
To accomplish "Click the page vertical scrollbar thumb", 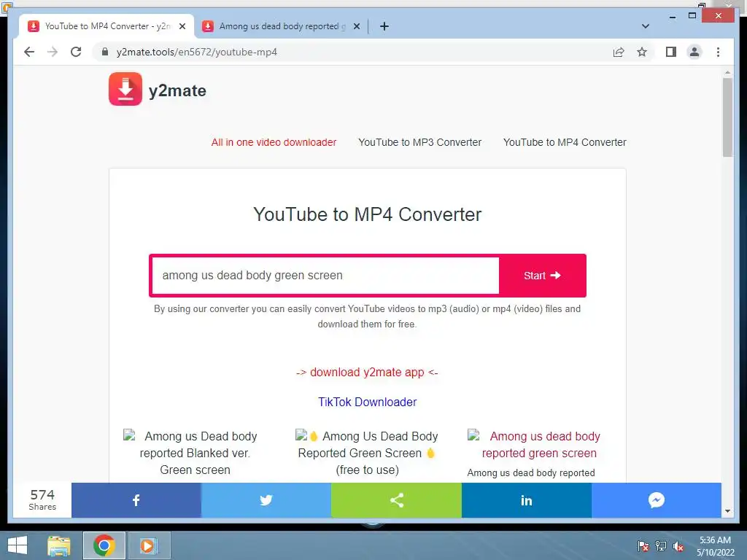I will 727,117.
